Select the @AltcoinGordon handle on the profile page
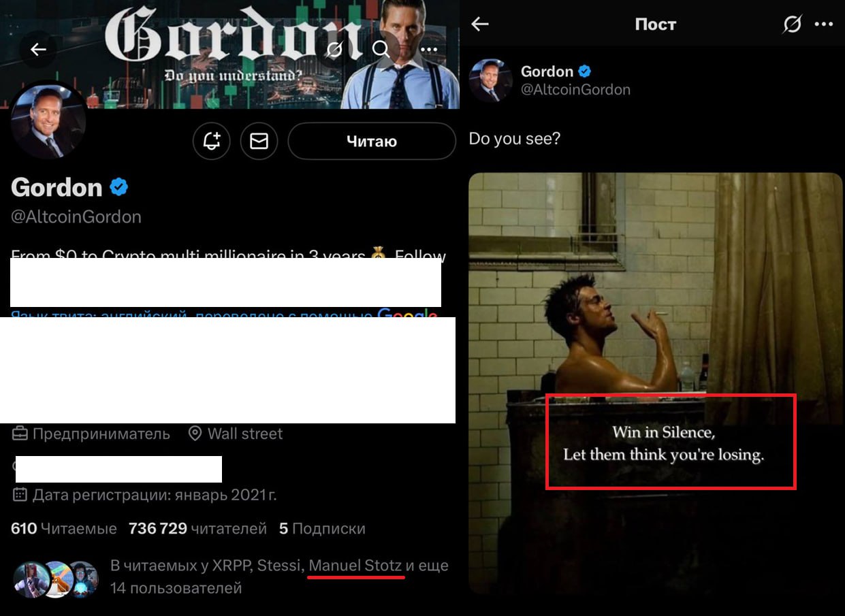Viewport: 845px width, 616px height. coord(76,217)
